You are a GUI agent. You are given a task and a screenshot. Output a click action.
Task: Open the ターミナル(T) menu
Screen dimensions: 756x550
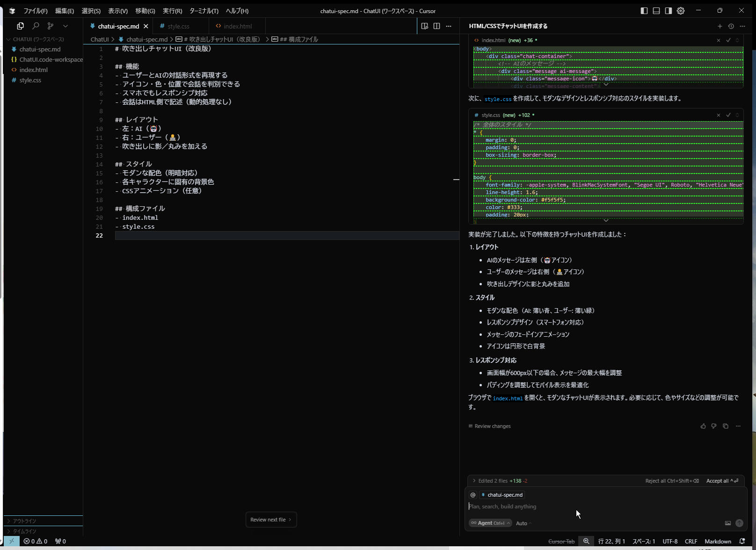(x=204, y=11)
